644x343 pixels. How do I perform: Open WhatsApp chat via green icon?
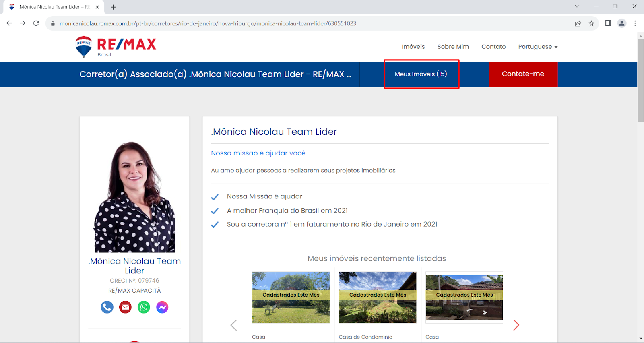point(144,307)
